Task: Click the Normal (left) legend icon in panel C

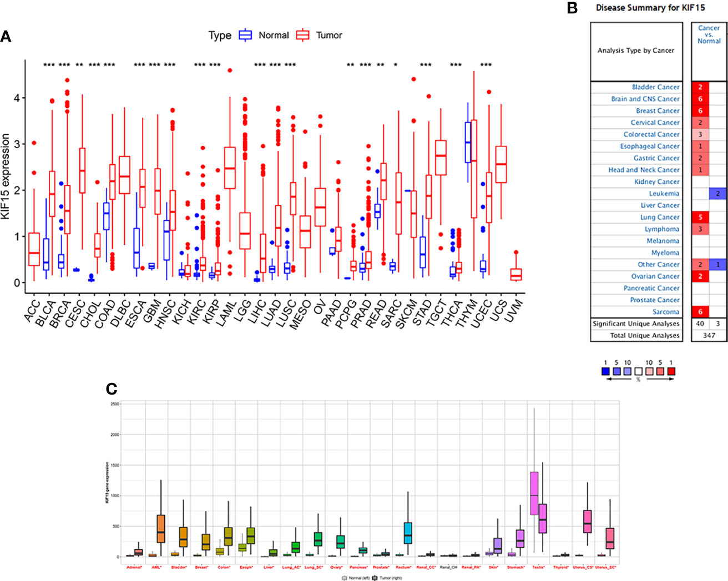Action: click(345, 578)
